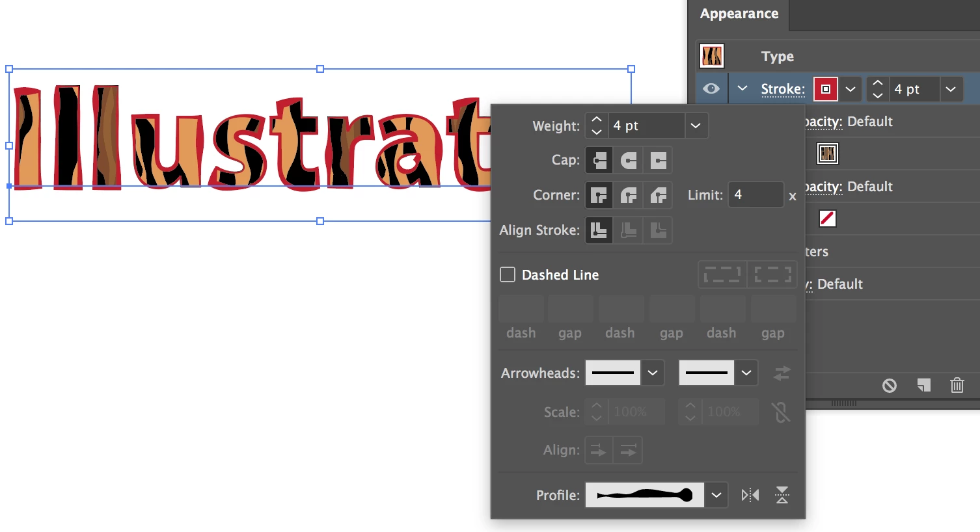This screenshot has width=980, height=532.
Task: Select the Round Cap option
Action: 629,160
